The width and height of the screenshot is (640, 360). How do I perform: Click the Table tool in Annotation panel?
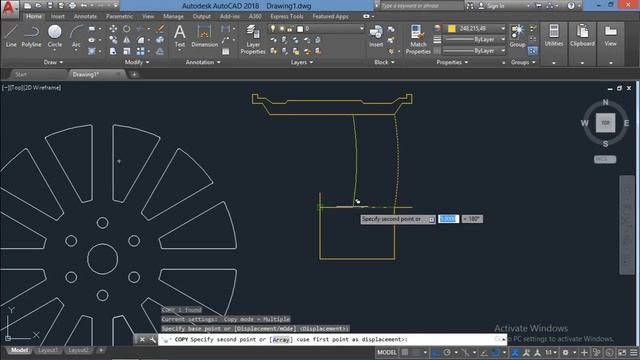coord(226,51)
